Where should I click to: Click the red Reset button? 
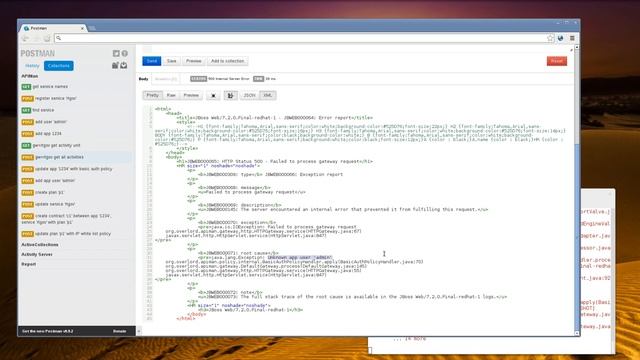coord(557,61)
